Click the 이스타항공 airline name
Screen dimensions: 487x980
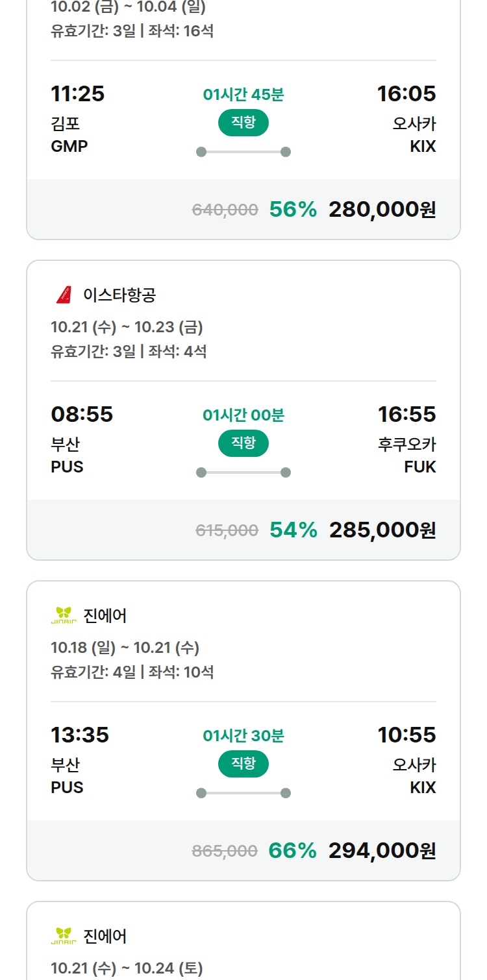119,295
